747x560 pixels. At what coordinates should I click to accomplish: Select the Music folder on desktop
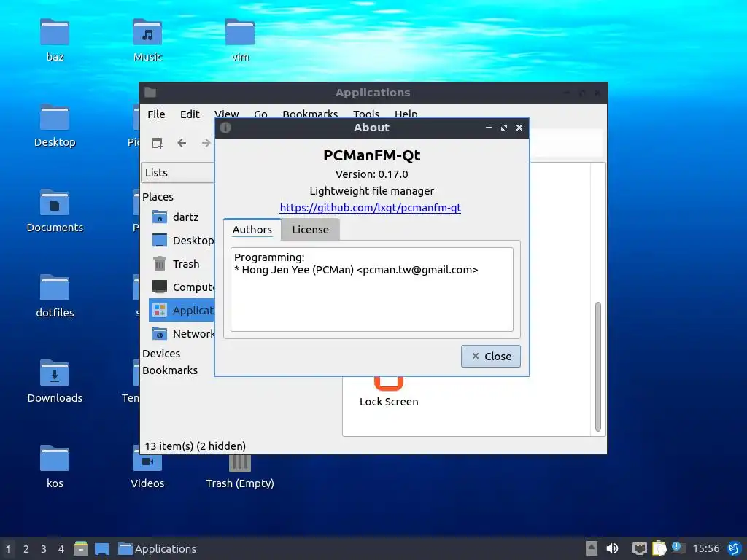147,41
